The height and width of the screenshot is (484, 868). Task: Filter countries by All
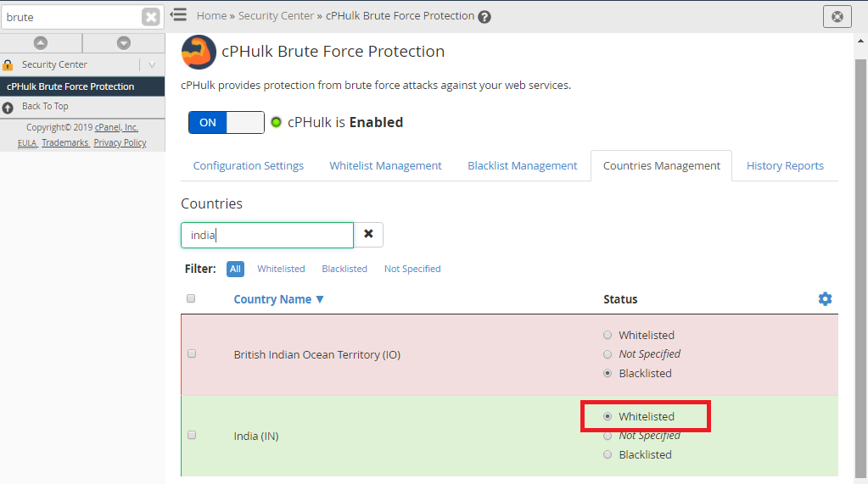coord(235,269)
